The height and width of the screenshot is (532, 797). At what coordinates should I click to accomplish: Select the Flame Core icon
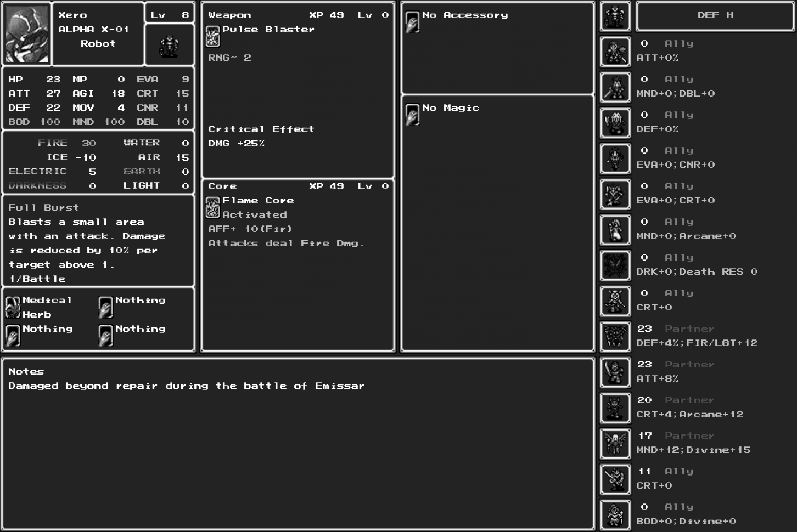coord(212,207)
